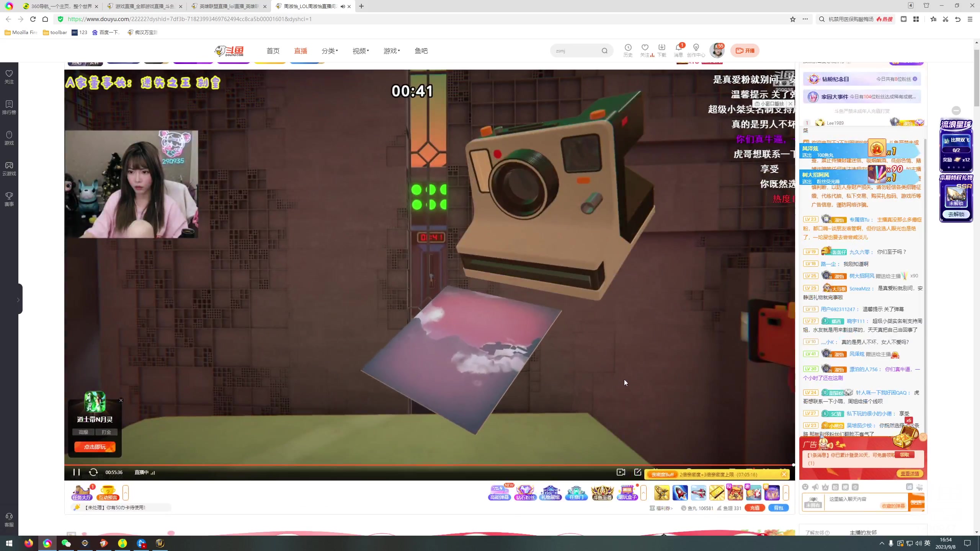Toggle the 梗 meme option in chat toolbar
The width and height of the screenshot is (980, 551).
pyautogui.click(x=845, y=487)
